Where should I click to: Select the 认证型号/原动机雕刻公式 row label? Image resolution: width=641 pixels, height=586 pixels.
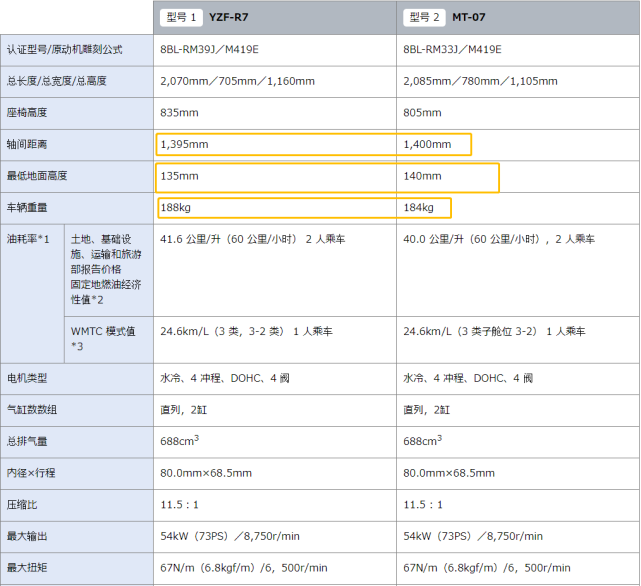[x=65, y=49]
